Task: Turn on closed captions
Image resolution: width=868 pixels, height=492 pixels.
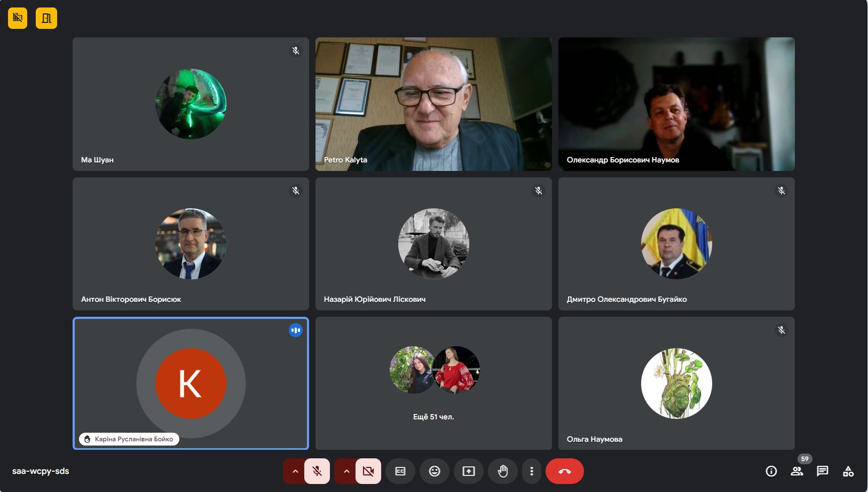Action: pos(400,471)
